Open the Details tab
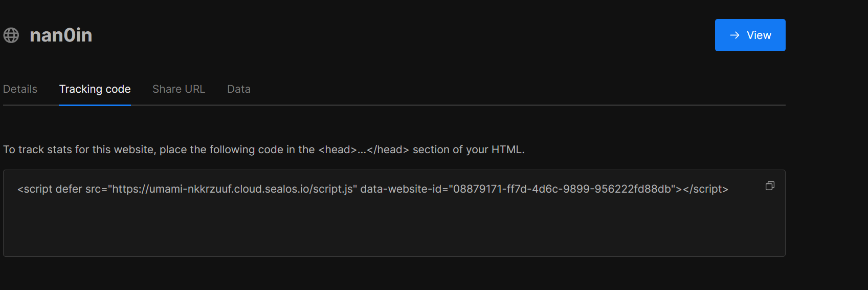The height and width of the screenshot is (290, 868). point(20,89)
